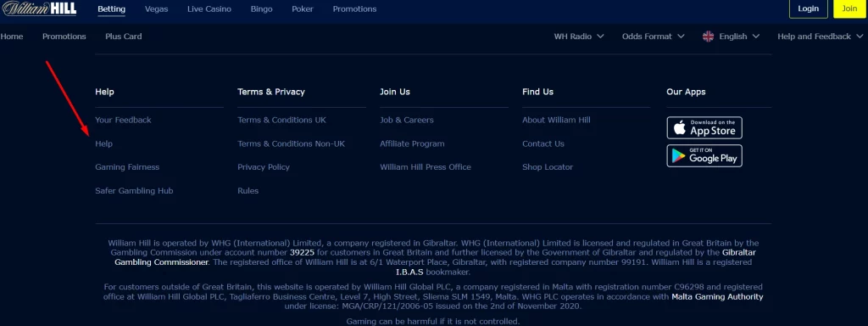Open the Live Casino tab
The height and width of the screenshot is (326, 868).
coord(209,8)
